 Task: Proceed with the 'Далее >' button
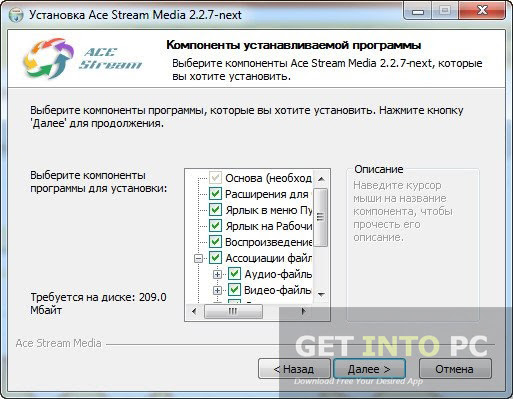369,369
